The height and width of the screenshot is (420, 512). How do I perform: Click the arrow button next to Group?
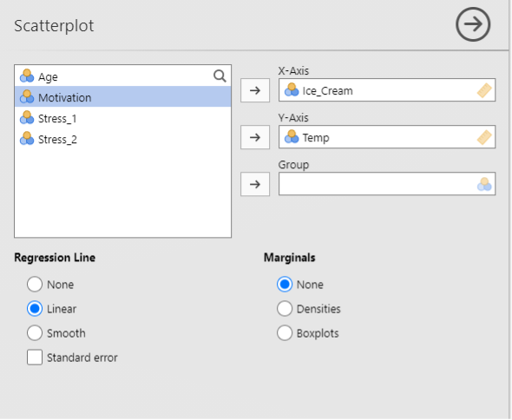point(255,184)
